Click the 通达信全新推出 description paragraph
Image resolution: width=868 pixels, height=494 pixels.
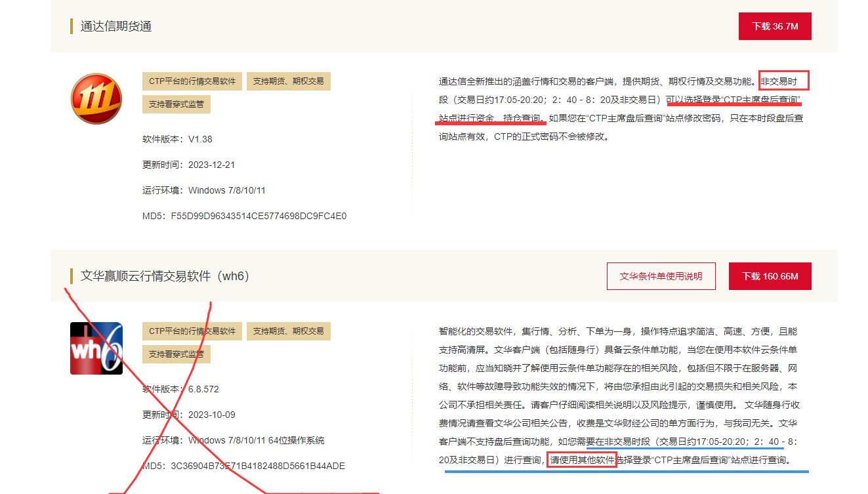click(x=621, y=110)
